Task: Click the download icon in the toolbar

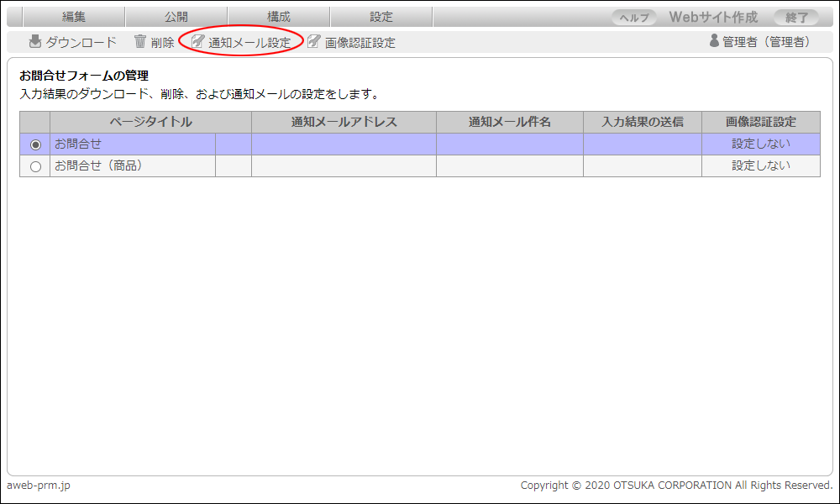Action: tap(35, 42)
